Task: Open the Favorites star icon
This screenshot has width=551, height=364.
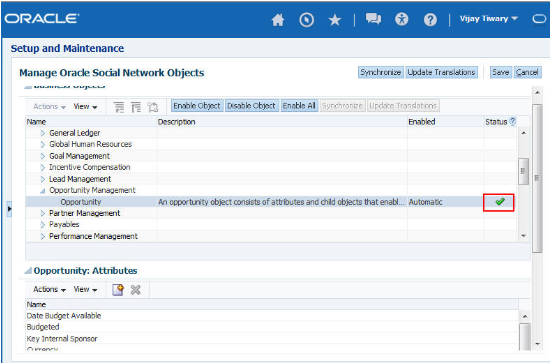Action: pos(335,20)
